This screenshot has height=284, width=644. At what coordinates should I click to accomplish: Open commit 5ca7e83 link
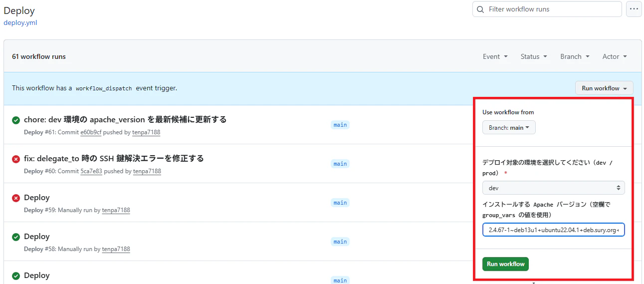91,171
